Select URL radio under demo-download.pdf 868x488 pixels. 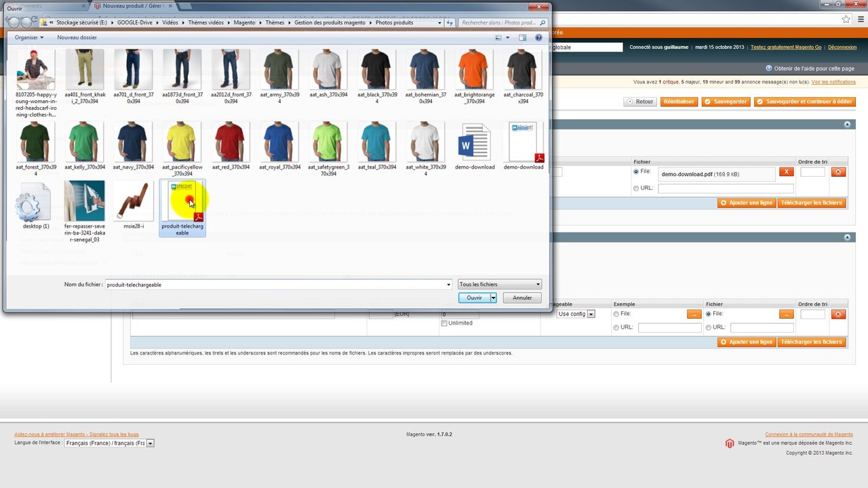(x=636, y=188)
